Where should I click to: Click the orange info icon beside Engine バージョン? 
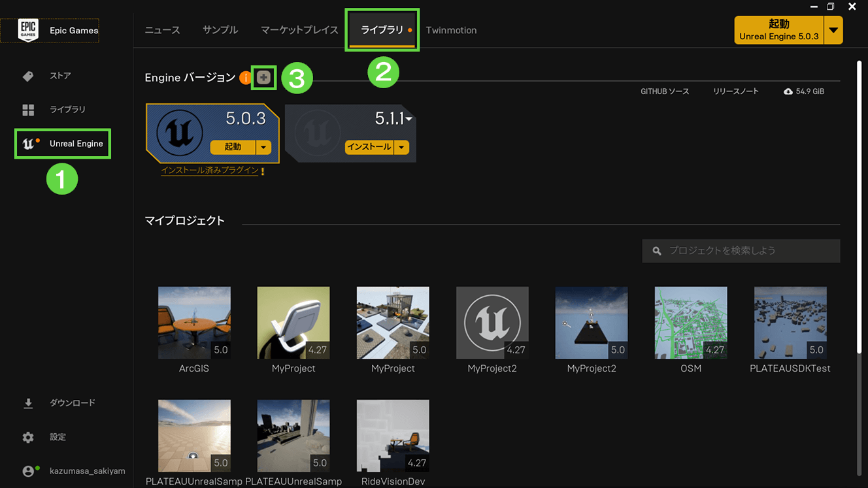click(245, 78)
